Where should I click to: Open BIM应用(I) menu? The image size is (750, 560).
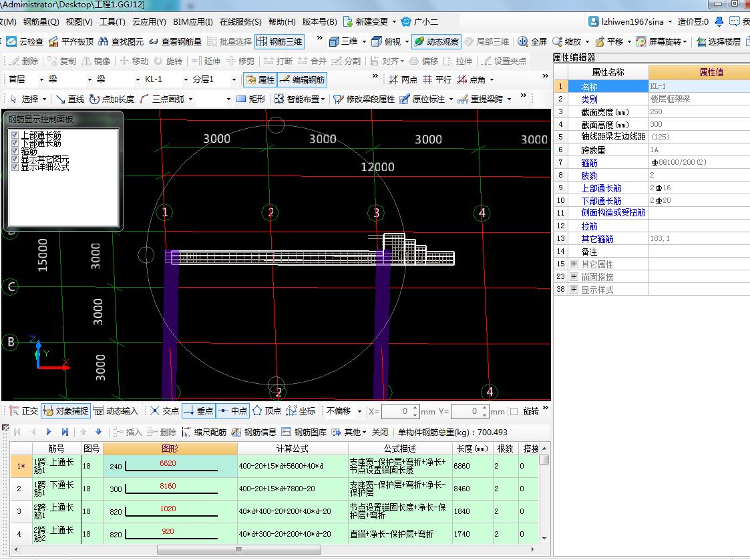pyautogui.click(x=193, y=22)
